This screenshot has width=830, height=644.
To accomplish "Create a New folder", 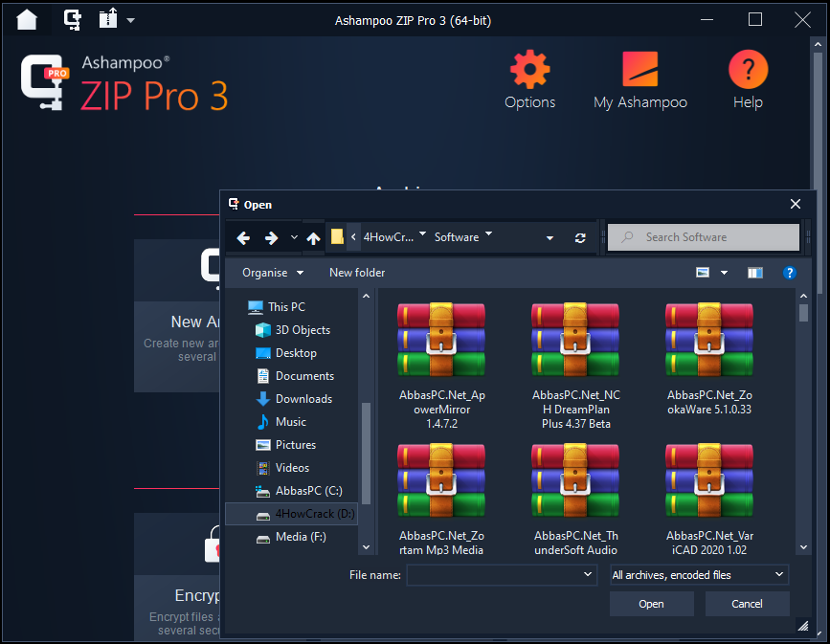I will 357,273.
